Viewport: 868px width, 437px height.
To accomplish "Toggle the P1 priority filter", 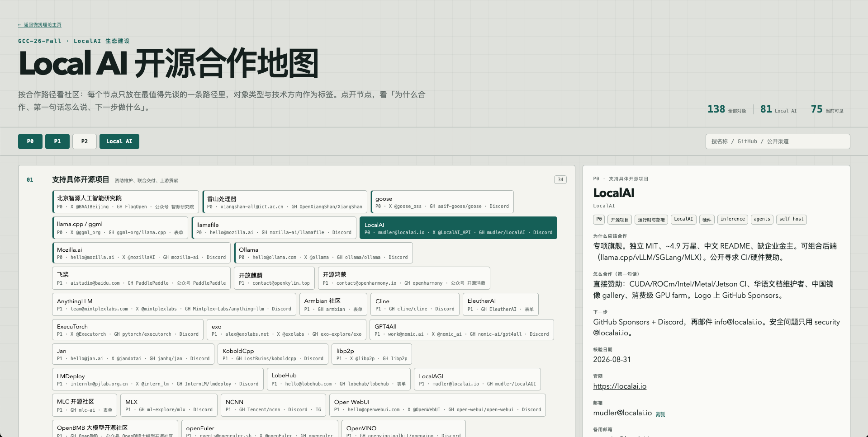I will [57, 141].
